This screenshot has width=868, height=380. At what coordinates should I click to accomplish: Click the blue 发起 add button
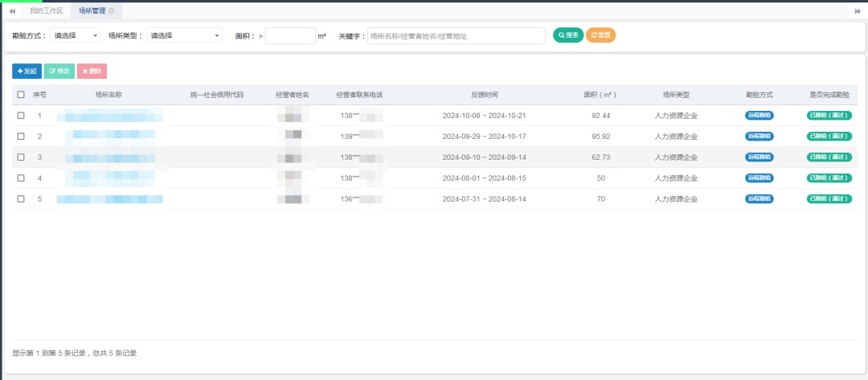tap(27, 72)
